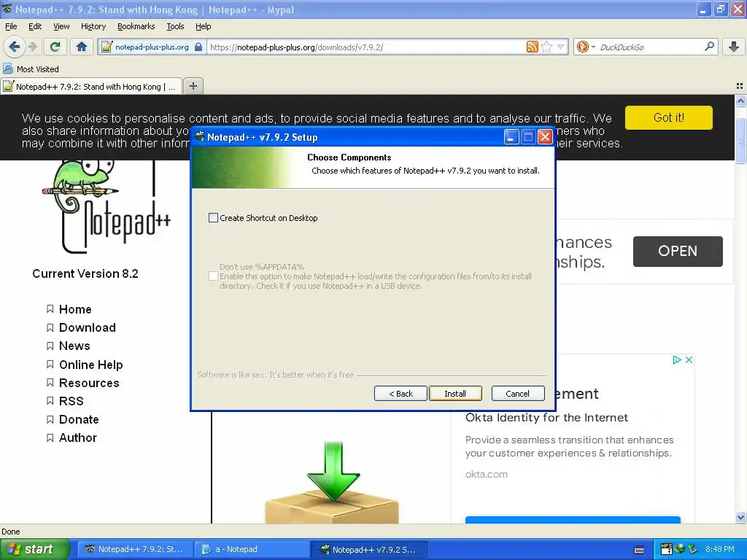Click the keyboard icon in taskbar
The image size is (747, 560).
pos(639,550)
